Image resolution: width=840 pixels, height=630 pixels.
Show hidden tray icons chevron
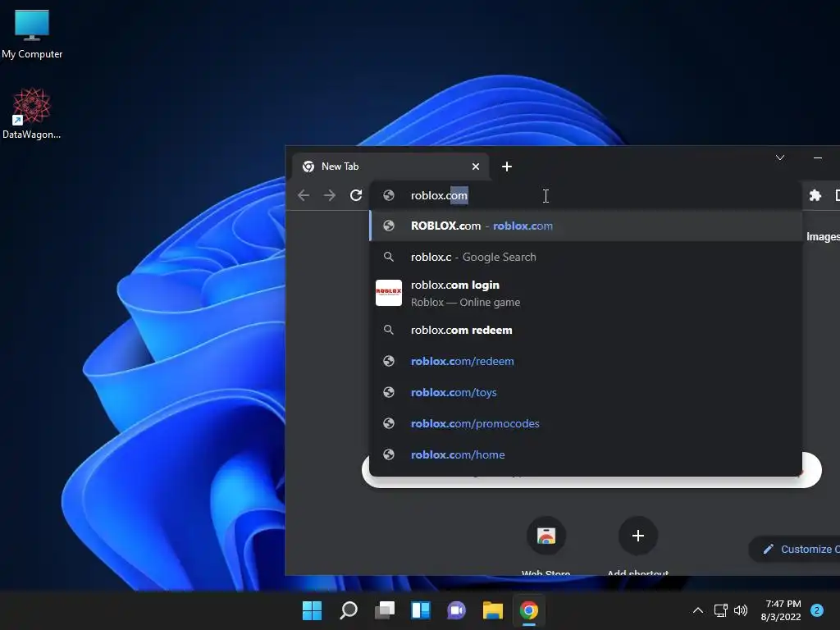(698, 610)
